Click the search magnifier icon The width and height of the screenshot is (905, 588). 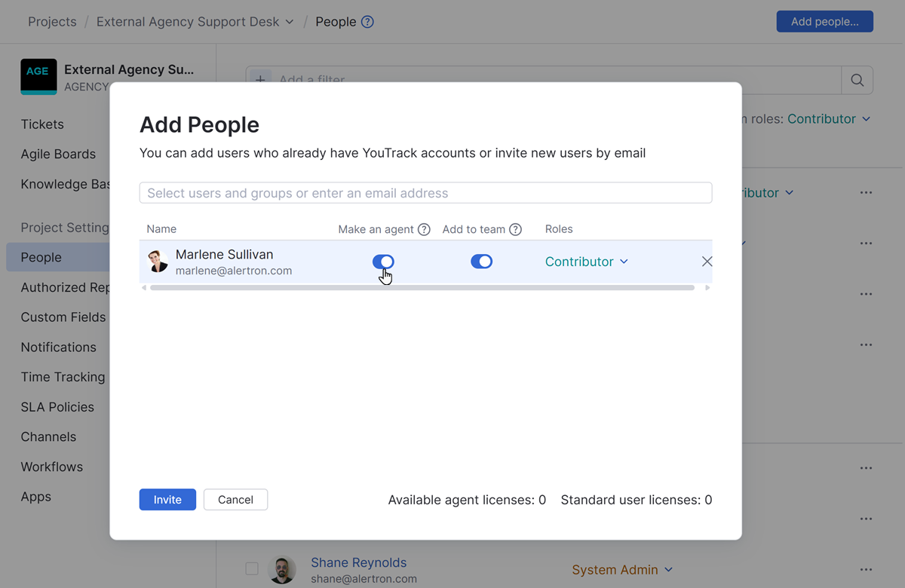tap(857, 80)
